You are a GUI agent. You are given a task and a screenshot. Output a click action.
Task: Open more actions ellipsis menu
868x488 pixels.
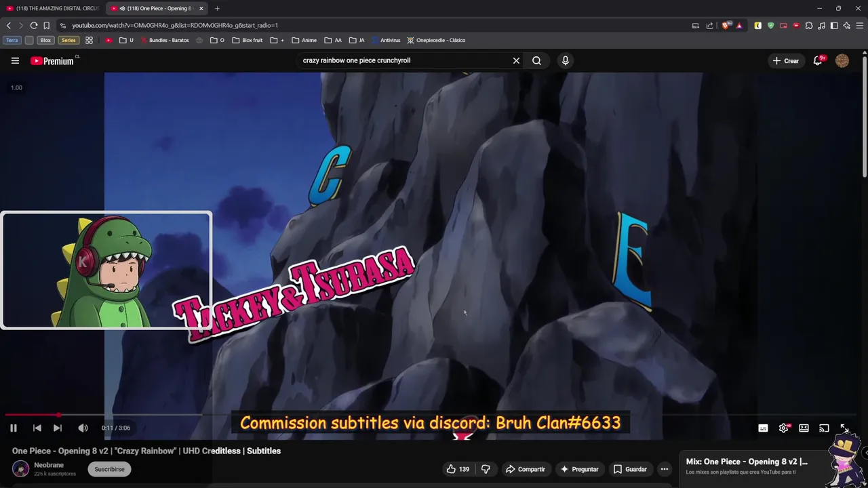coord(665,469)
